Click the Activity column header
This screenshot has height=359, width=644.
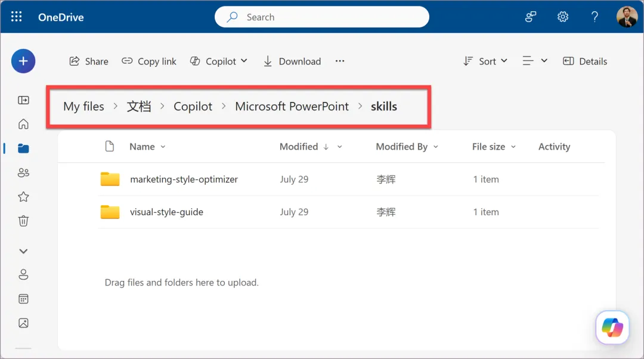click(554, 147)
